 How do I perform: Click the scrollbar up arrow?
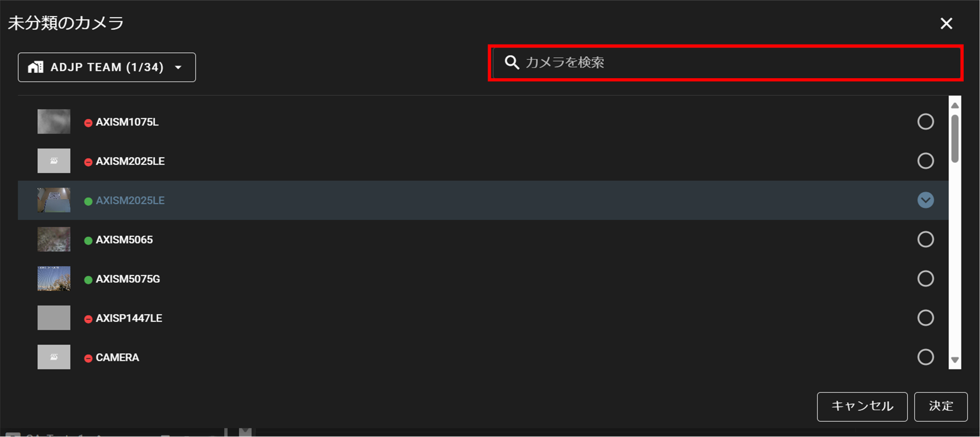pos(955,106)
